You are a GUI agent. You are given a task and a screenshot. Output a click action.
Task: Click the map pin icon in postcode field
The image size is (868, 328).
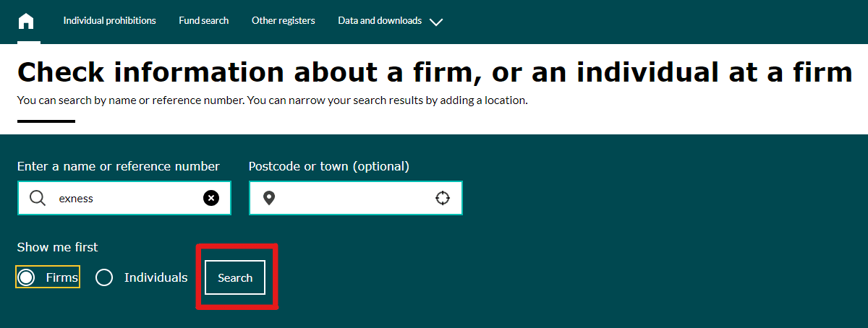pos(269,198)
